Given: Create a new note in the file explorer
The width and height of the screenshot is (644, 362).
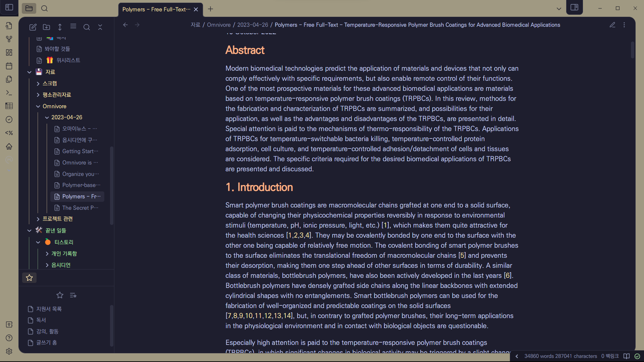Looking at the screenshot, I should (33, 27).
